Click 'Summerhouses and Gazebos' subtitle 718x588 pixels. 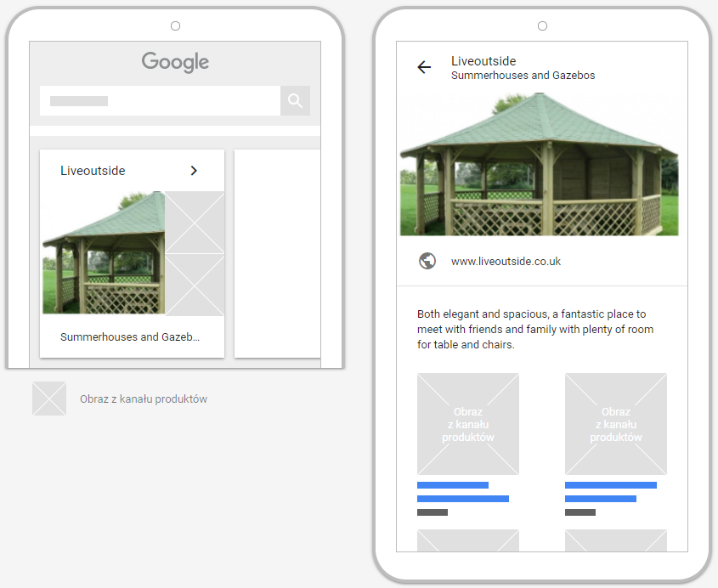(523, 75)
